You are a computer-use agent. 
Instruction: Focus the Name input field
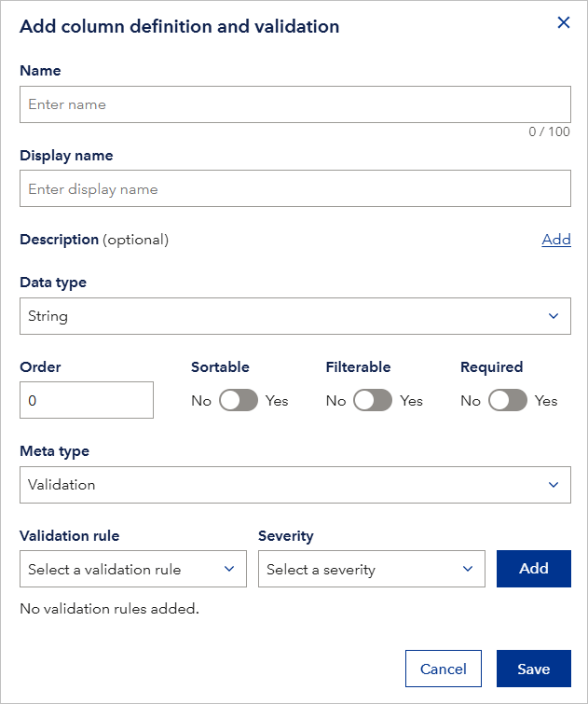294,104
